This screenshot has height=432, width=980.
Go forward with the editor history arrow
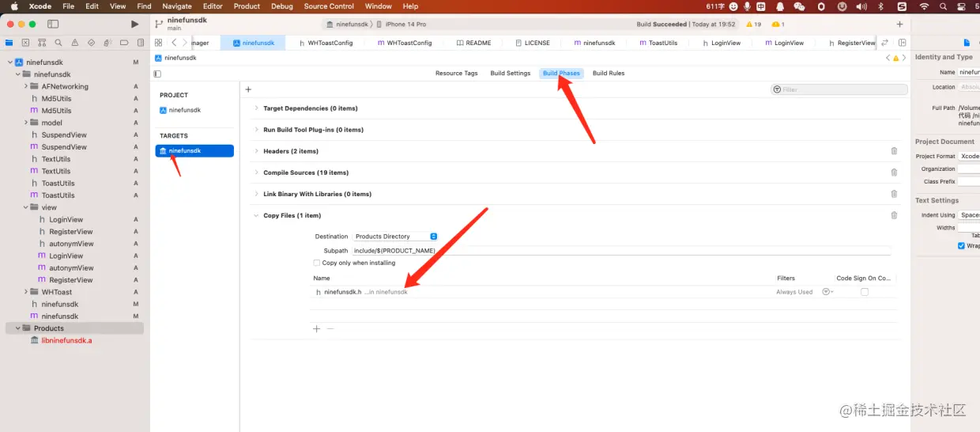(x=185, y=43)
